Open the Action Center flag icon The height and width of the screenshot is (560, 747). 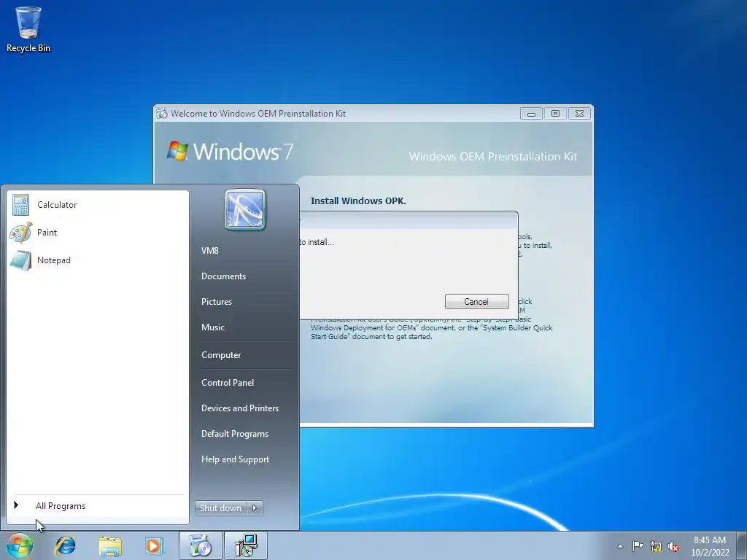[x=638, y=546]
